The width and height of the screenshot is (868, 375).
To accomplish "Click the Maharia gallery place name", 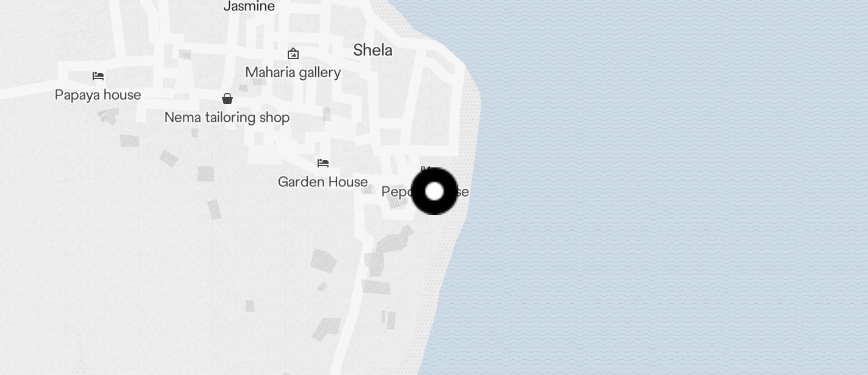I will 293,72.
